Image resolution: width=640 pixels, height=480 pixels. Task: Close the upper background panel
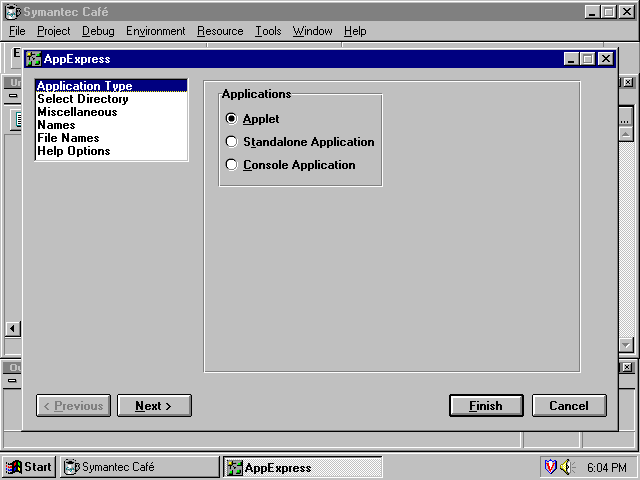pyautogui.click(x=628, y=82)
